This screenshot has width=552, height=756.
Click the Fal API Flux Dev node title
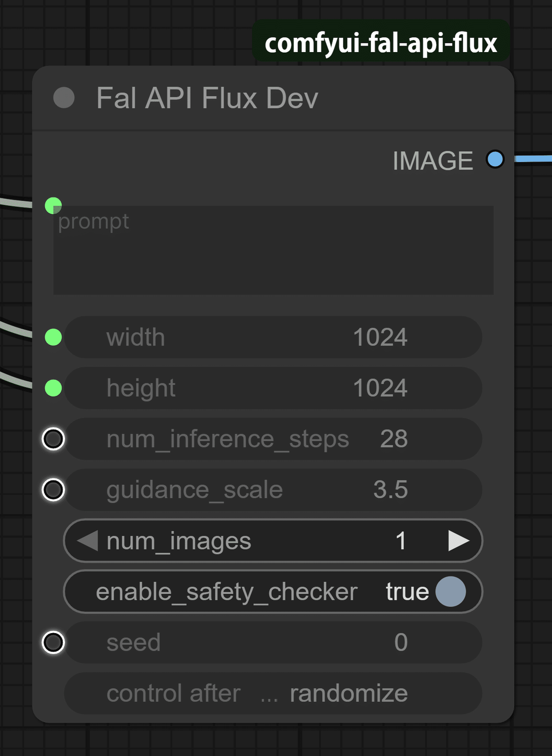point(207,98)
